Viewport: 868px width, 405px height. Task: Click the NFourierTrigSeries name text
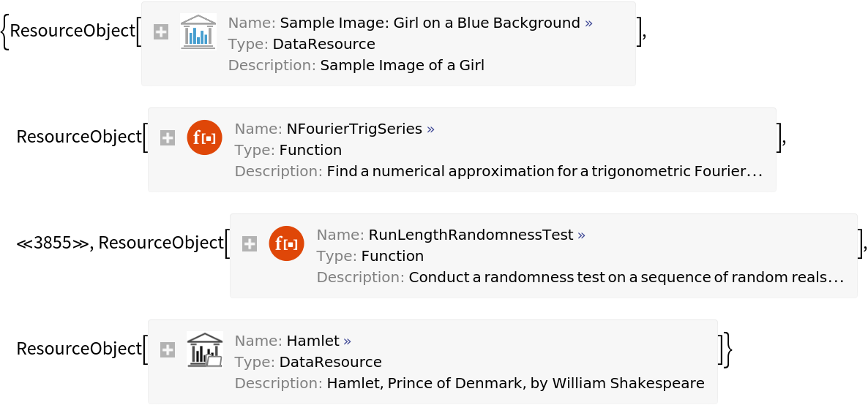click(x=354, y=129)
